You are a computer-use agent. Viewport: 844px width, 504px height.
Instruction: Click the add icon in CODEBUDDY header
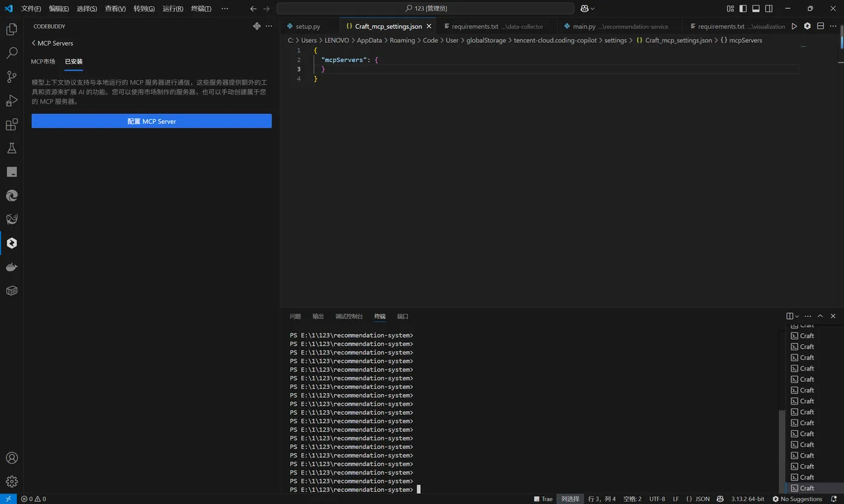257,26
